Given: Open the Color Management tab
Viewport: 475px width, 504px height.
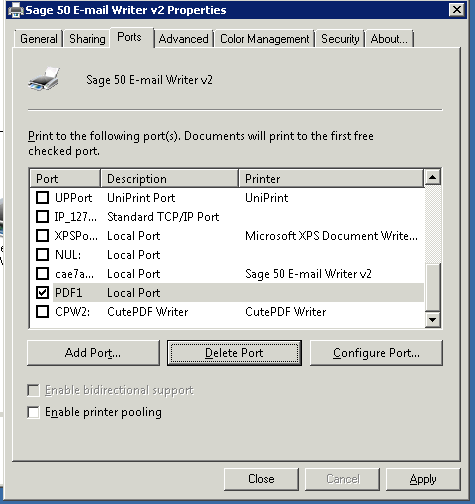Looking at the screenshot, I should point(264,39).
